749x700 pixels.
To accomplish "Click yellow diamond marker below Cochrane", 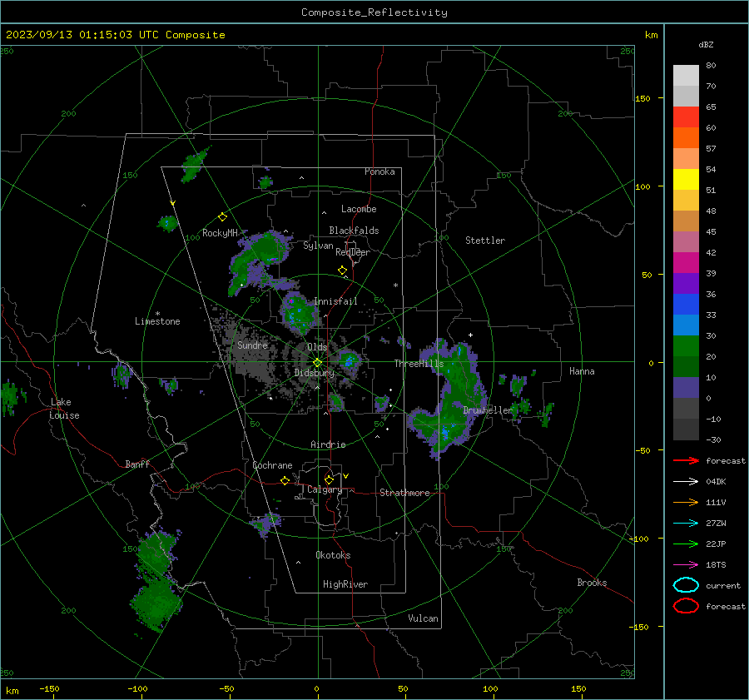I will pyautogui.click(x=285, y=480).
